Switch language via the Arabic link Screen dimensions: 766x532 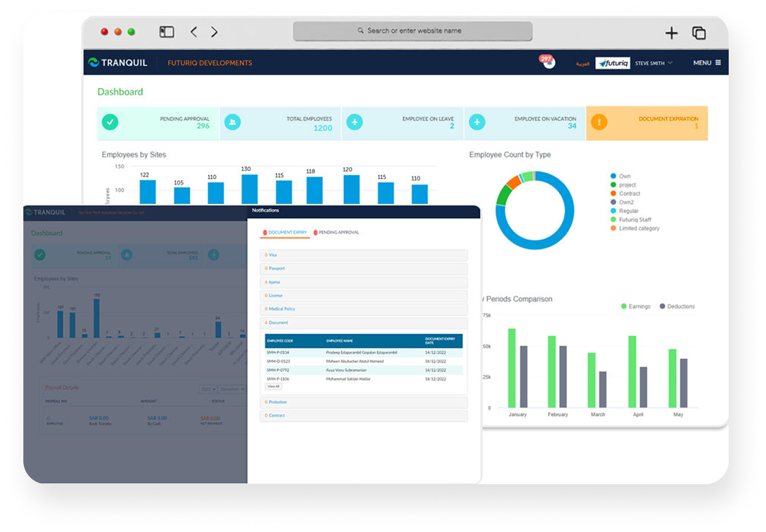[x=583, y=64]
